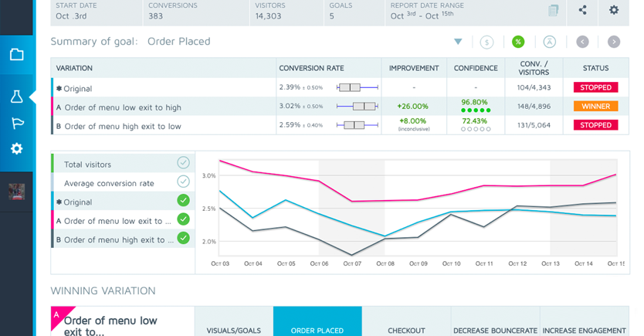
Task: Click the user avatar thumbnail in sidebar
Action: (x=16, y=192)
